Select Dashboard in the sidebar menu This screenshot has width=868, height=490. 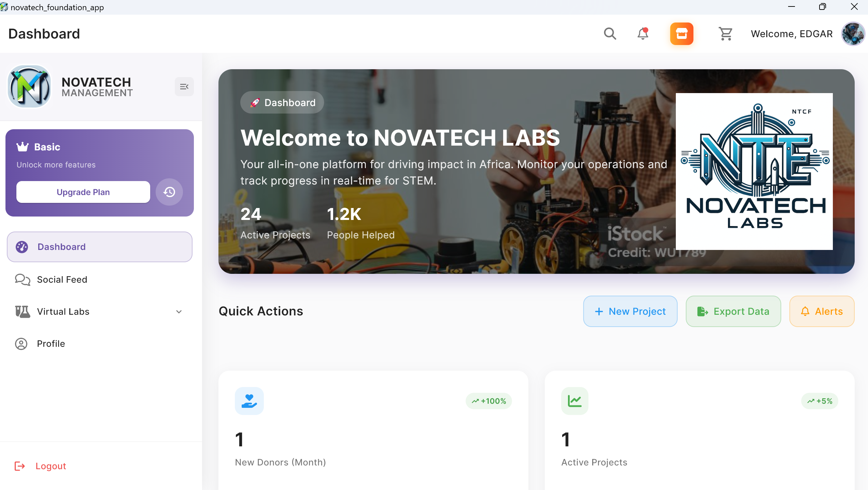click(61, 247)
